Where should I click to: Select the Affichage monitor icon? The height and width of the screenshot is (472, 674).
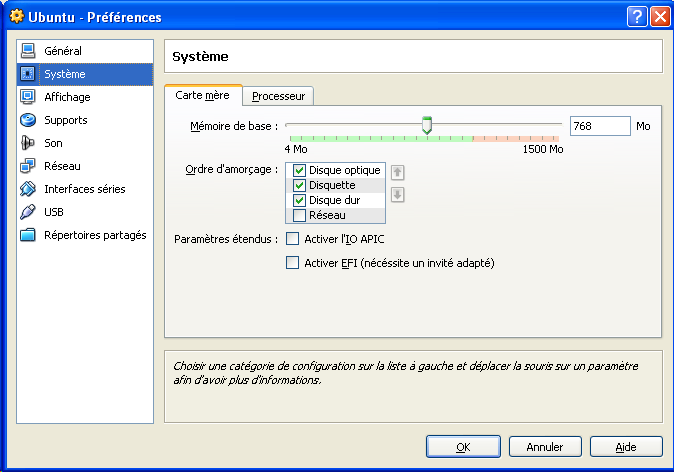click(28, 97)
